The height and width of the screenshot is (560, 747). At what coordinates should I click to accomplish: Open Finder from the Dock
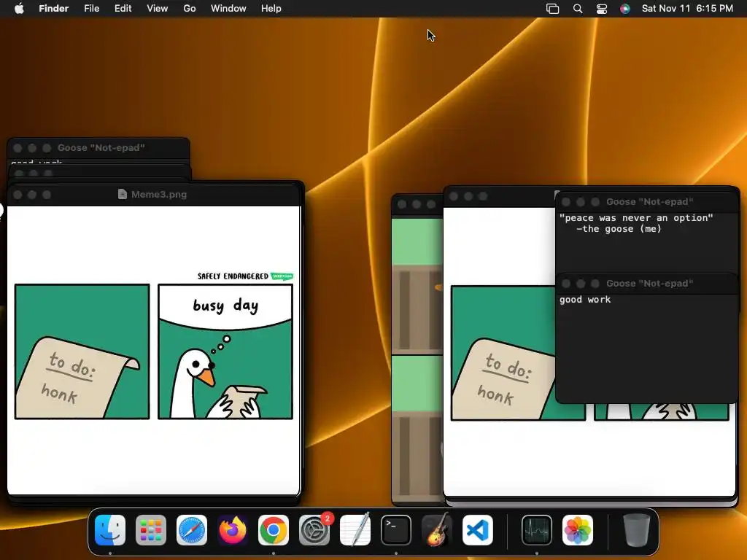coord(110,530)
